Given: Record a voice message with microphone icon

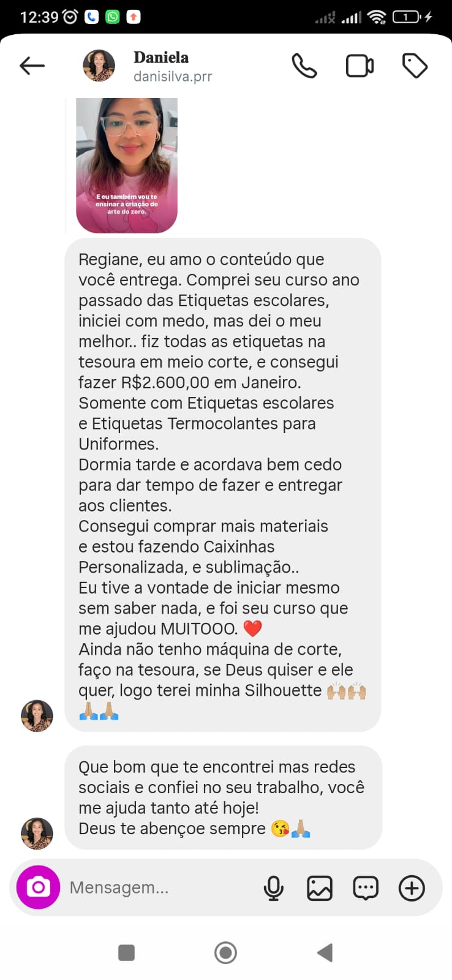Looking at the screenshot, I should 273,888.
